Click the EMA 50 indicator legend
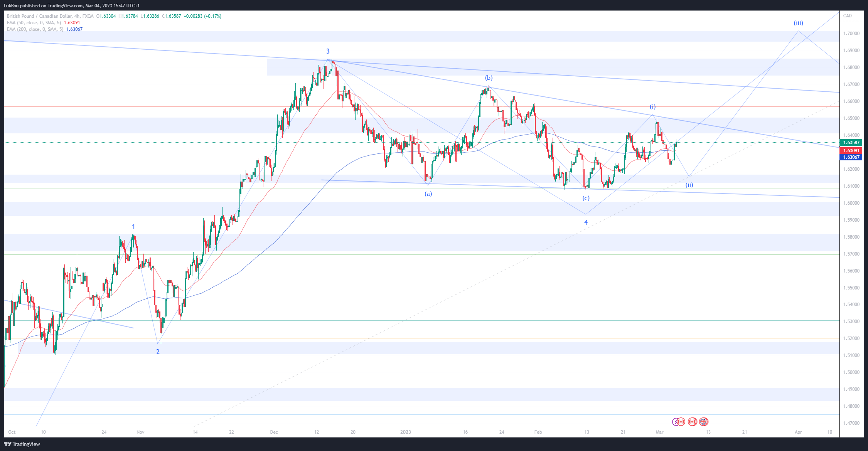Image resolution: width=868 pixels, height=451 pixels. (x=34, y=23)
